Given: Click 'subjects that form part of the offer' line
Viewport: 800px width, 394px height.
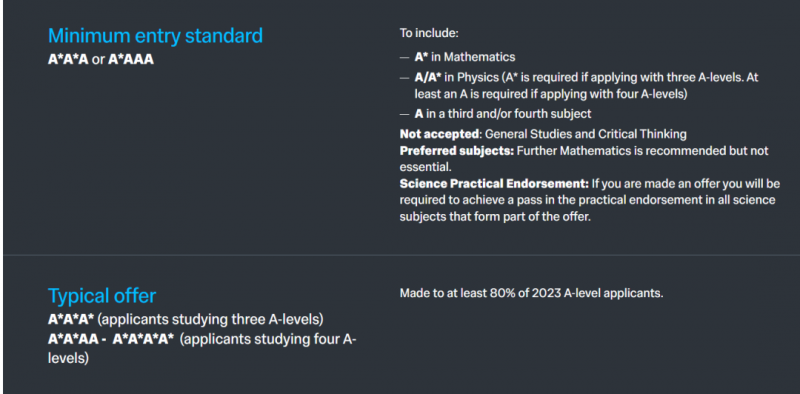Looking at the screenshot, I should click(495, 216).
